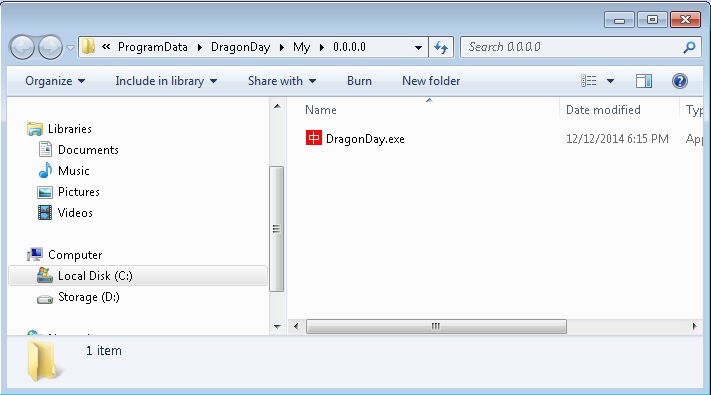This screenshot has width=711, height=395.
Task: Click the ProgramData breadcrumb
Action: click(152, 47)
